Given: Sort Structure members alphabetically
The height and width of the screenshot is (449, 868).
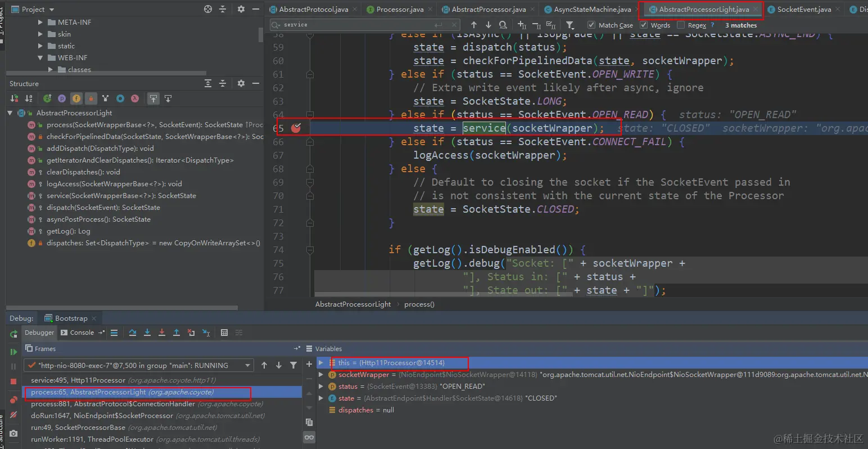Looking at the screenshot, I should pyautogui.click(x=28, y=98).
